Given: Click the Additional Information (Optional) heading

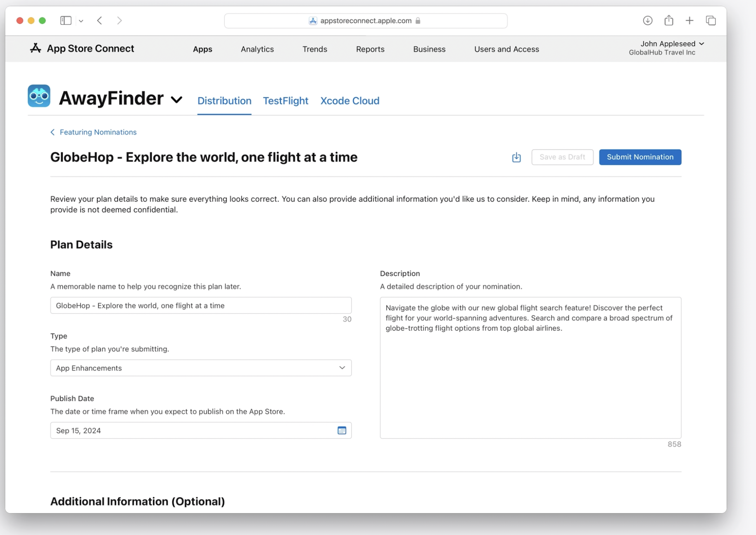Looking at the screenshot, I should point(138,501).
